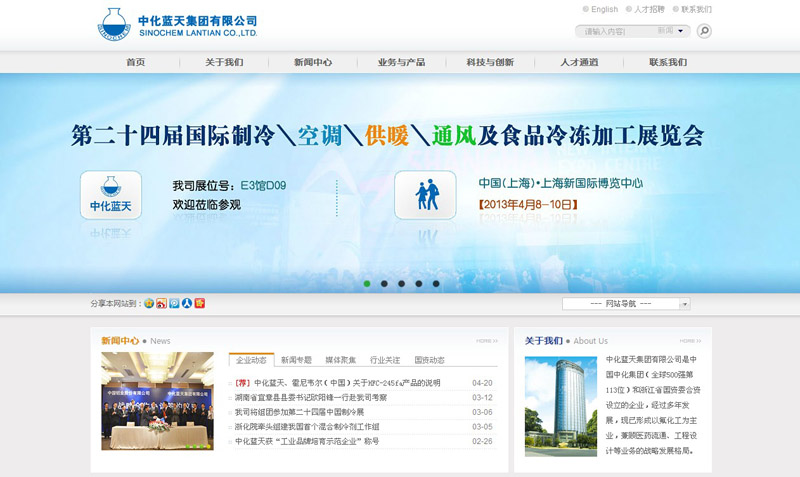Click 中国(上海)•上海新国际博览中心 venue text
Screen dimensions: 800x477
(560, 183)
